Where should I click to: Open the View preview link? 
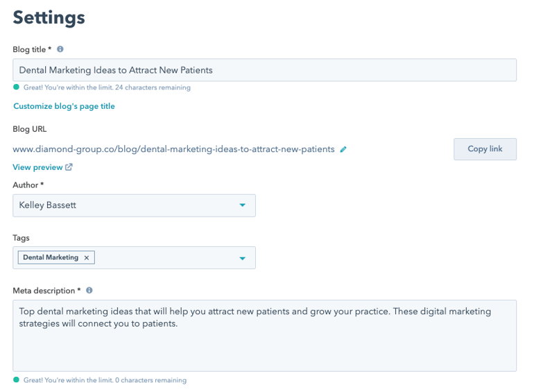tap(37, 167)
